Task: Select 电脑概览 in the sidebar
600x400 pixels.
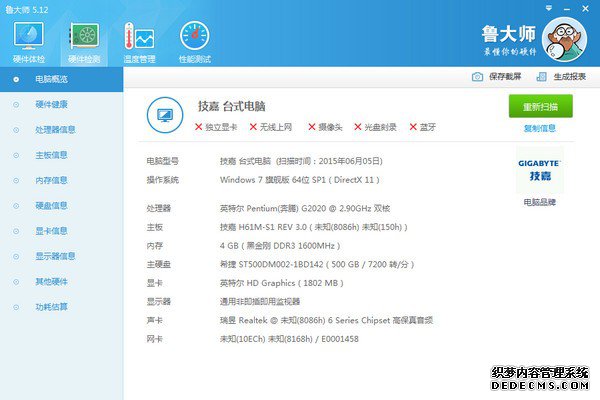Action: pos(61,79)
